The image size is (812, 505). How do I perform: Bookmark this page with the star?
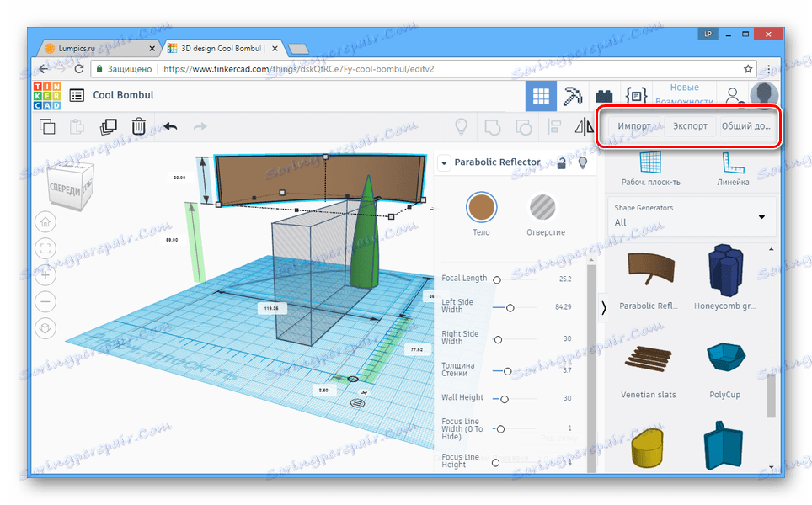[x=748, y=69]
